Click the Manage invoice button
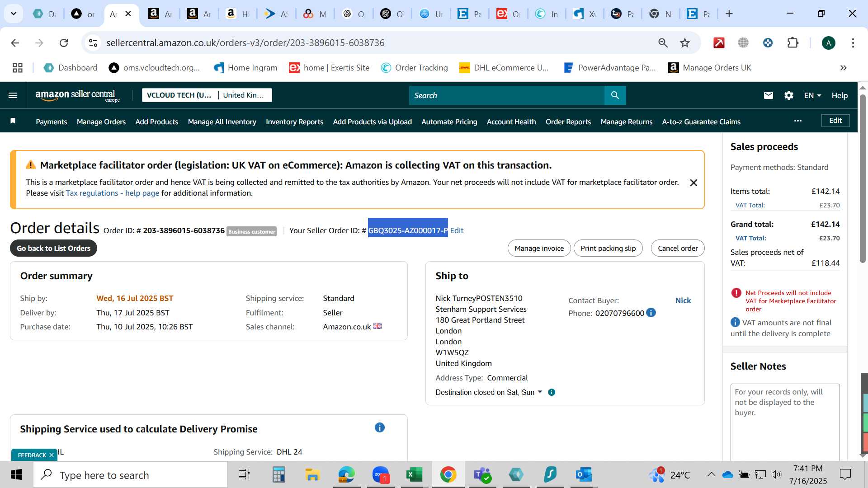The width and height of the screenshot is (868, 488). (539, 248)
